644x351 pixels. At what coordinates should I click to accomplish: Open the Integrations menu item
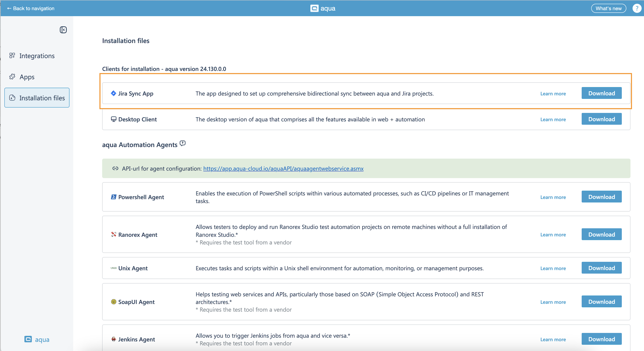[37, 56]
